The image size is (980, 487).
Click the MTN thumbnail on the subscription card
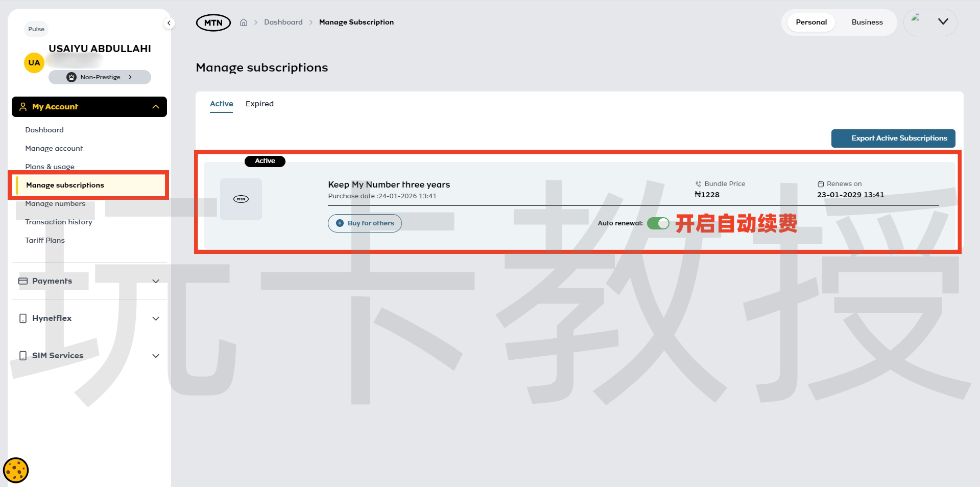tap(241, 199)
